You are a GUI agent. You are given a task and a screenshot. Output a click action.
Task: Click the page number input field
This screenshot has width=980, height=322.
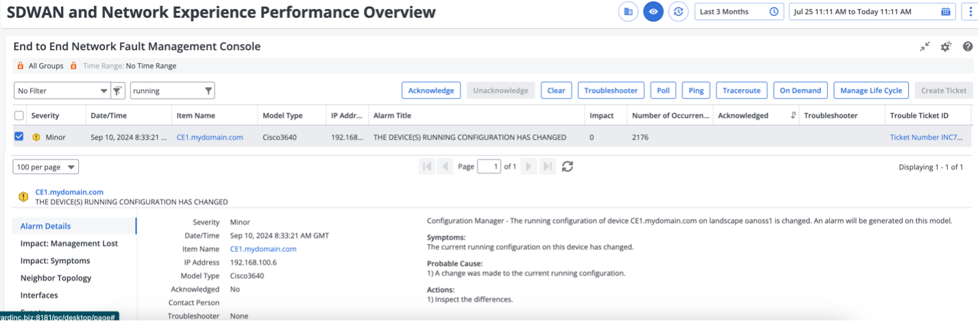tap(489, 166)
